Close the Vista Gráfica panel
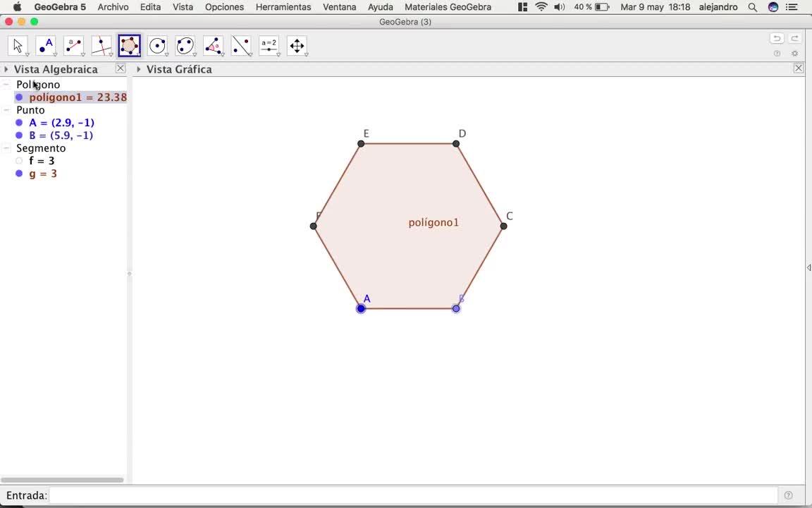Screen dimensions: 812x508 point(799,68)
